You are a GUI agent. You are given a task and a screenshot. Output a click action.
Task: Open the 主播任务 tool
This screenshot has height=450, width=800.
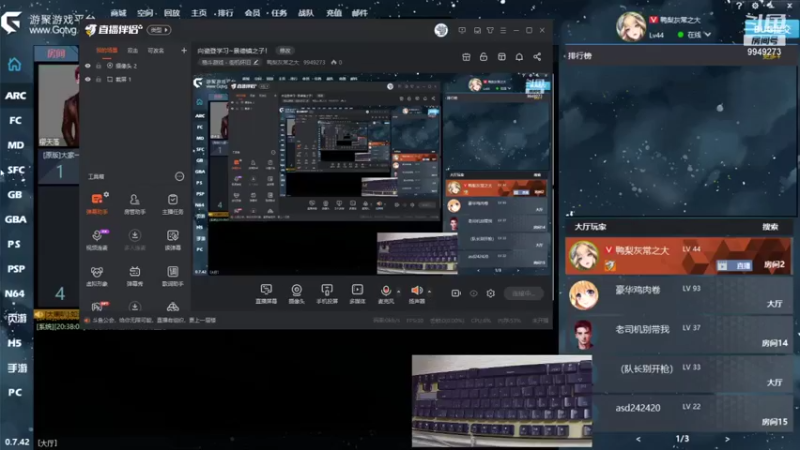(172, 204)
